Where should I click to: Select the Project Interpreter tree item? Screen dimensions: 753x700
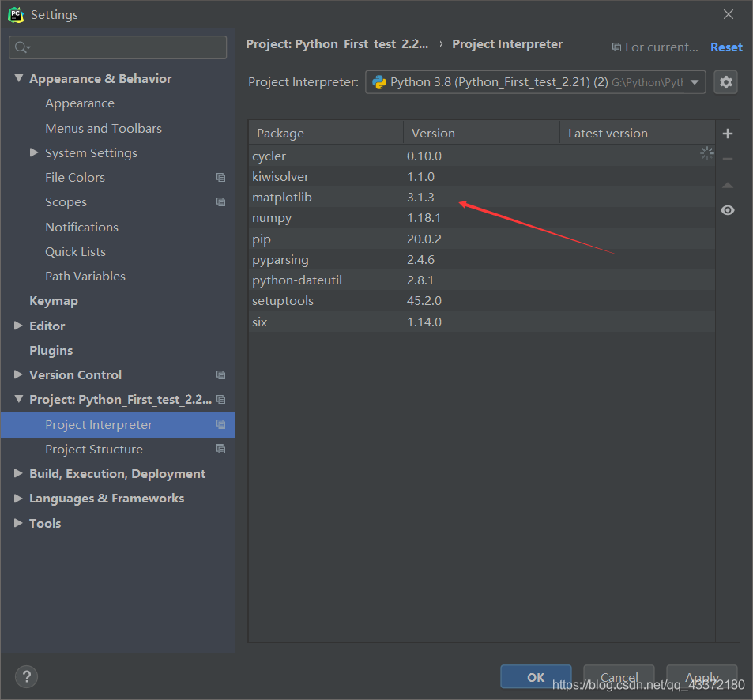(x=118, y=425)
